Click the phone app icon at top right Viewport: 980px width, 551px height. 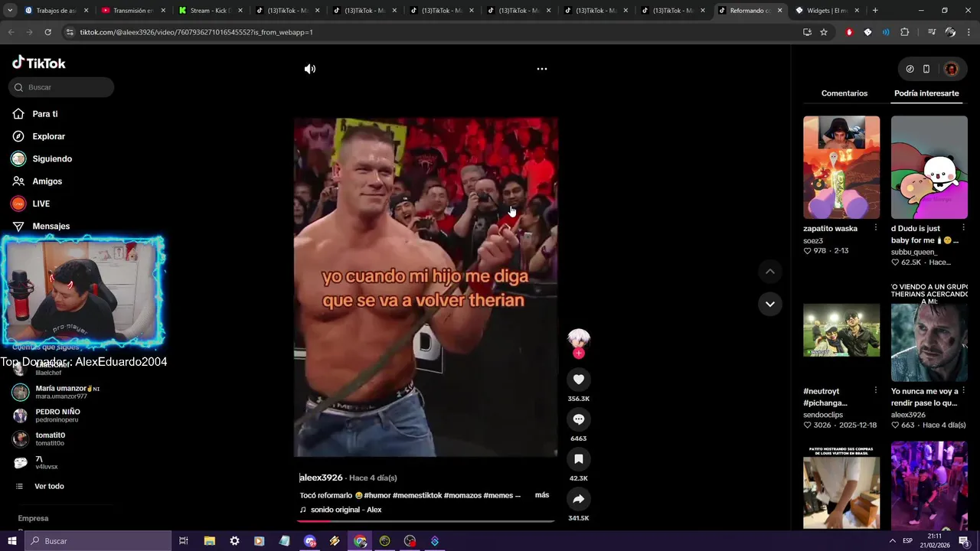pyautogui.click(x=926, y=69)
